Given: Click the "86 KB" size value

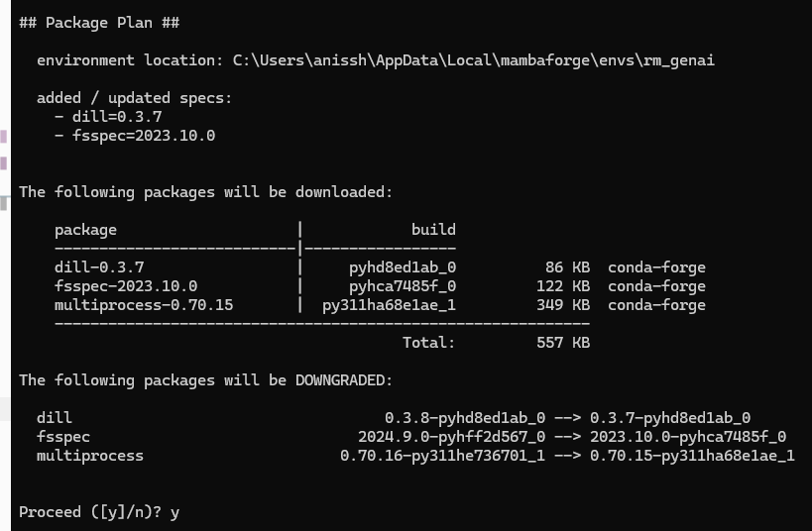Looking at the screenshot, I should click(567, 267).
